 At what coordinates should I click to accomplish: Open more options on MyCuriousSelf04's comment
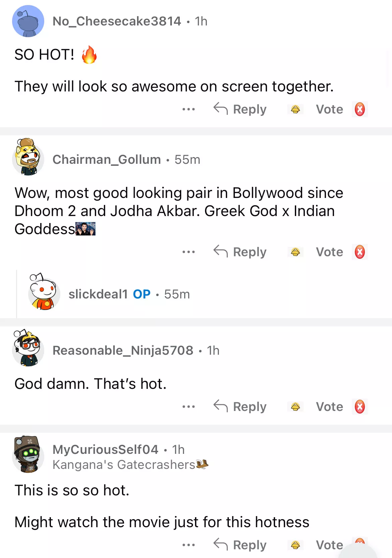[x=189, y=545]
